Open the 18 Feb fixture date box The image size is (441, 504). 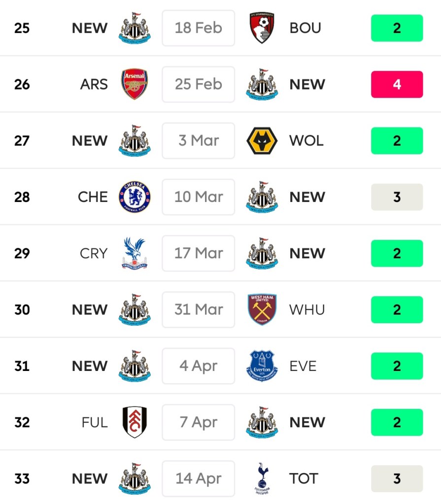coord(199,28)
